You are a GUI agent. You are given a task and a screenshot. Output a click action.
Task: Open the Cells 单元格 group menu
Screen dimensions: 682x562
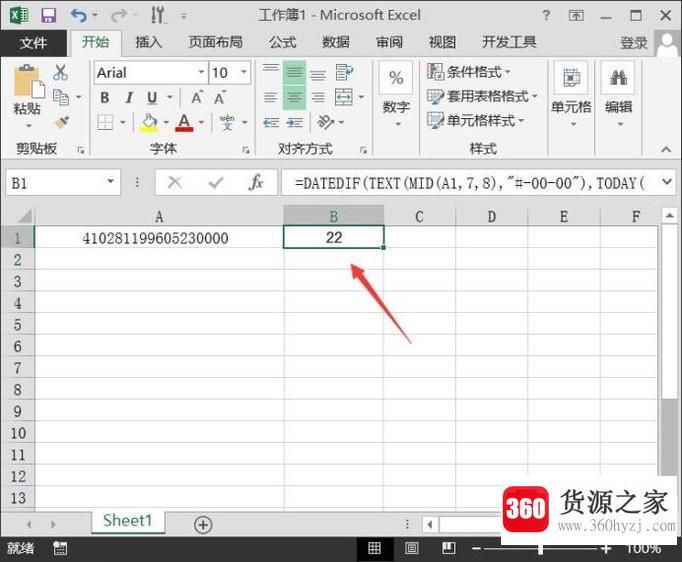click(x=572, y=94)
